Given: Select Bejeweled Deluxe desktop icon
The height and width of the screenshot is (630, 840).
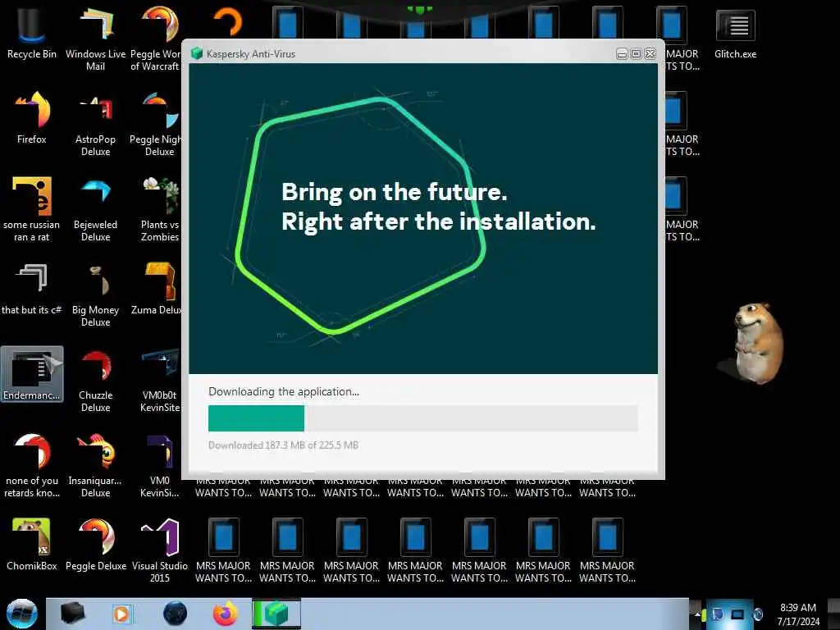Looking at the screenshot, I should [x=95, y=209].
